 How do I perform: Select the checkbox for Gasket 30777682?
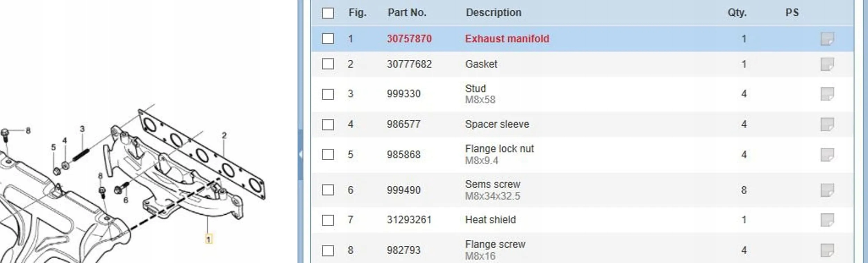coord(328,64)
